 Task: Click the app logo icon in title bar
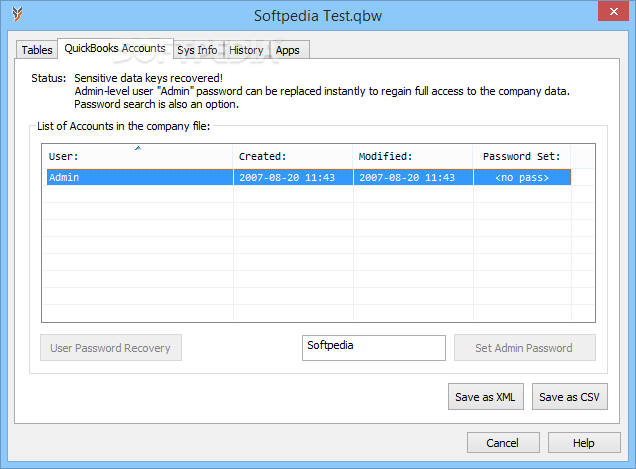click(x=17, y=14)
